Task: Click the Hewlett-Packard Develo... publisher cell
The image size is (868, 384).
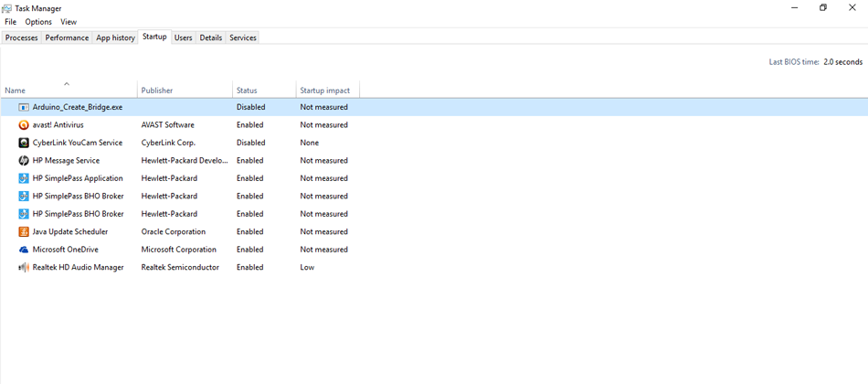Action: [185, 160]
